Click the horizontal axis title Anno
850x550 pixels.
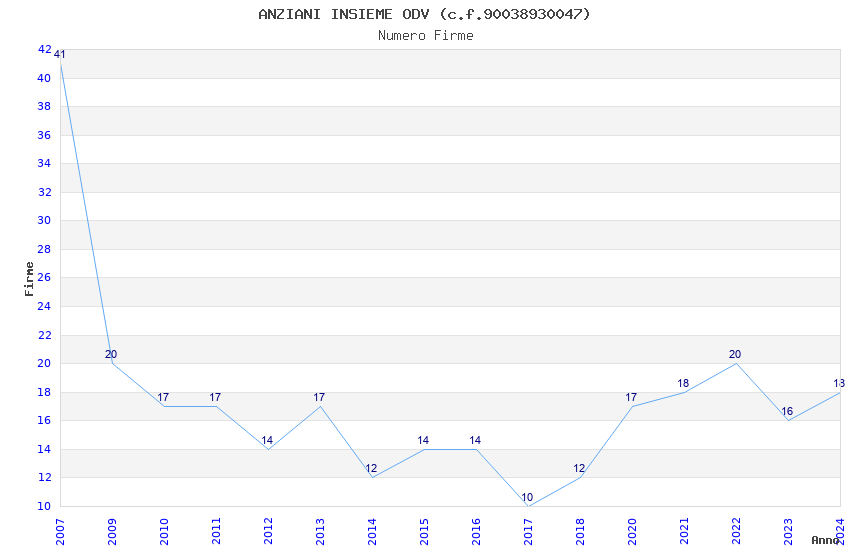coord(825,540)
